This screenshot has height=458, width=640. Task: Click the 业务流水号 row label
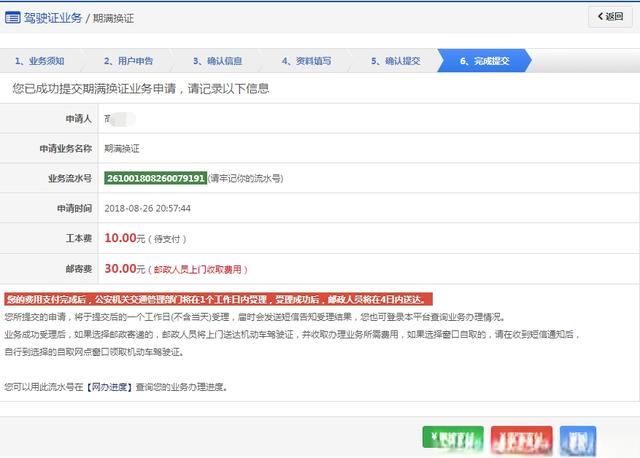point(70,178)
